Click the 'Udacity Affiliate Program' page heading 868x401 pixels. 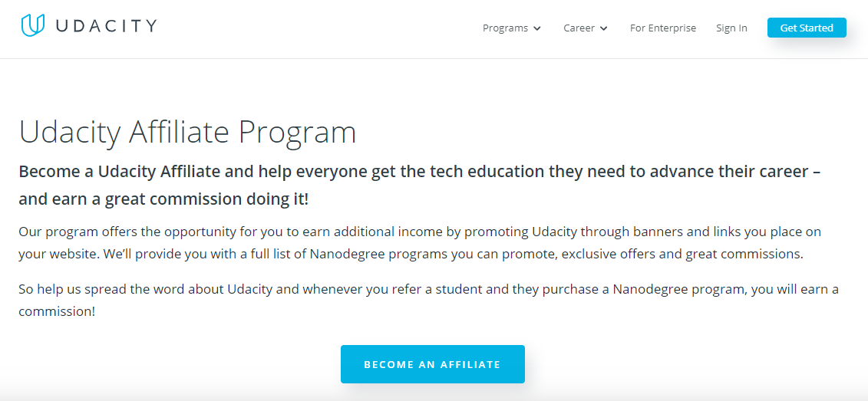[187, 132]
